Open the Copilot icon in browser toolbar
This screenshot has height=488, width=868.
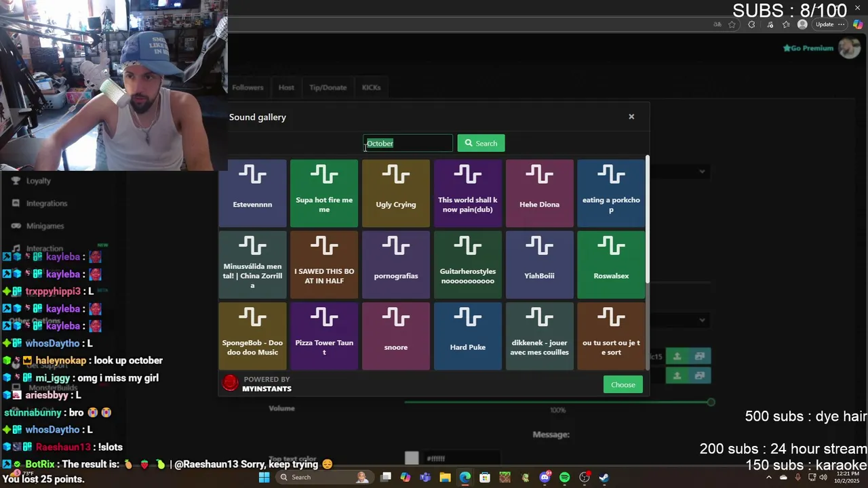click(857, 24)
